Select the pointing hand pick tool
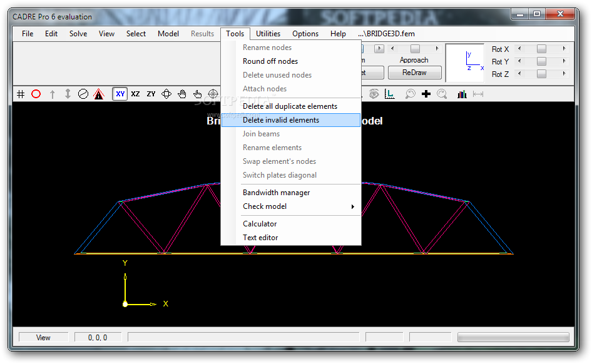Screen dimensions: 592x364 coord(198,94)
